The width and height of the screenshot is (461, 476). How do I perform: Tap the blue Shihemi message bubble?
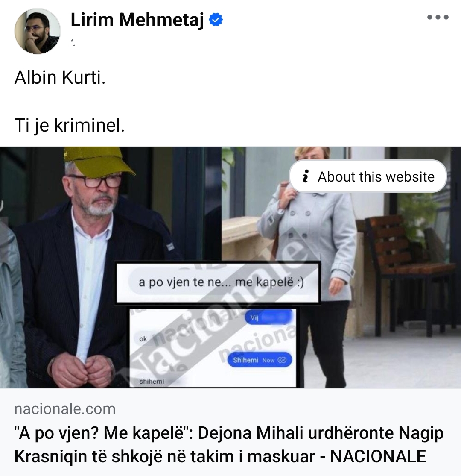[x=260, y=360]
